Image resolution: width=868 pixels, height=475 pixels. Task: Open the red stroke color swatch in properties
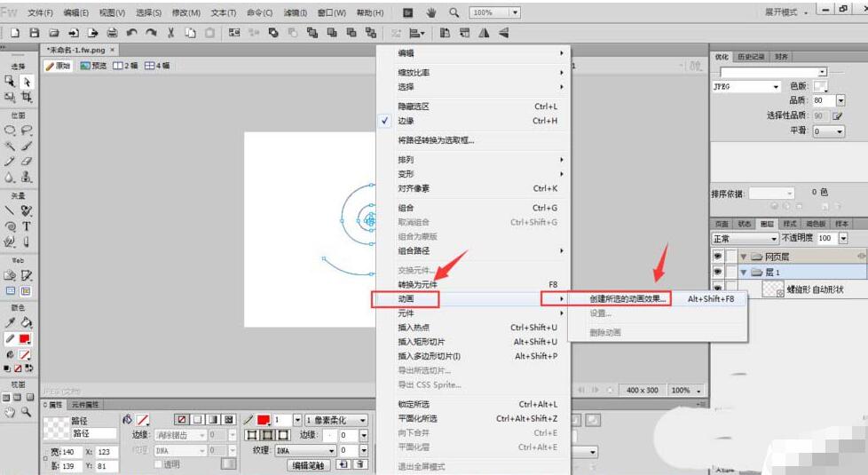(x=264, y=420)
